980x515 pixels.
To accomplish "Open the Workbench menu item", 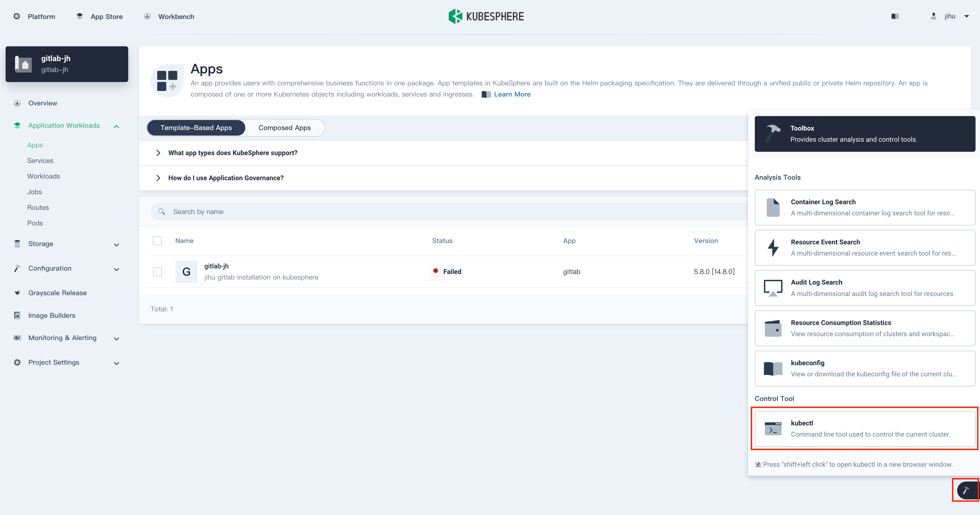I will point(176,16).
